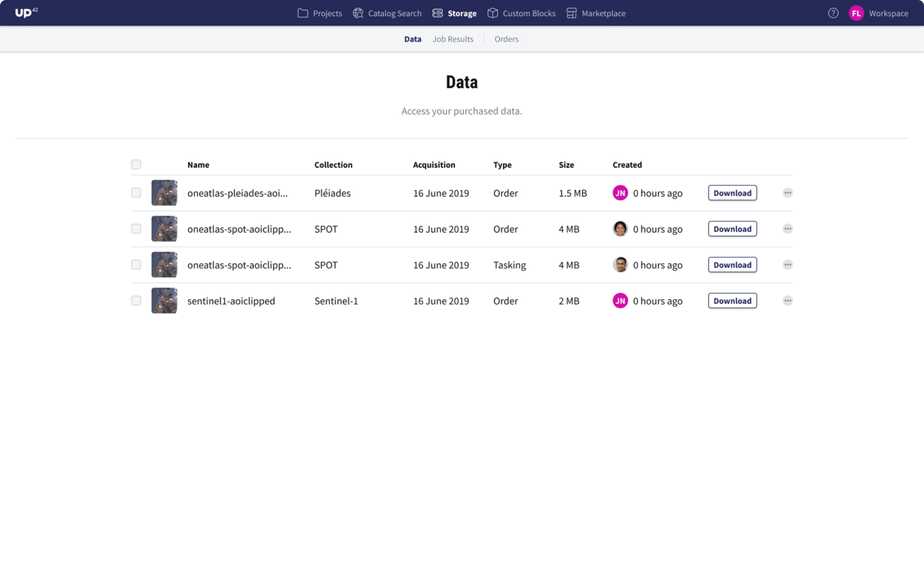924x578 pixels.
Task: Download the sentinel1-aoiclipped dataset
Action: pyautogui.click(x=732, y=301)
